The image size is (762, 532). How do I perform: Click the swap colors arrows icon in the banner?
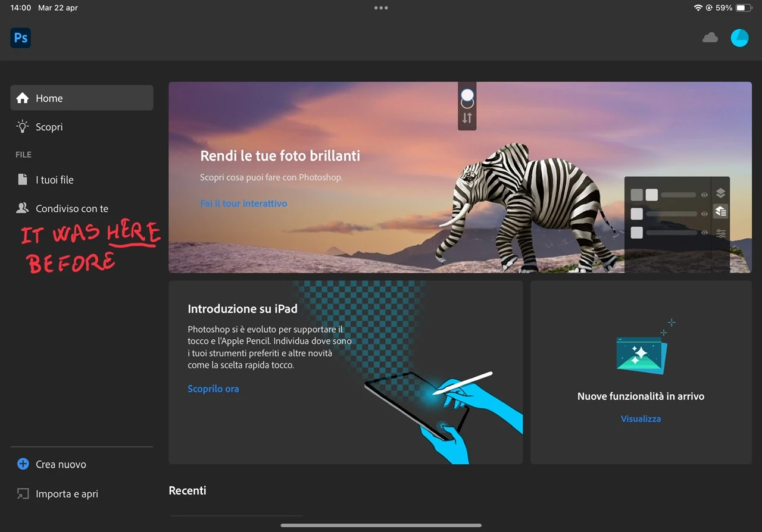point(467,118)
